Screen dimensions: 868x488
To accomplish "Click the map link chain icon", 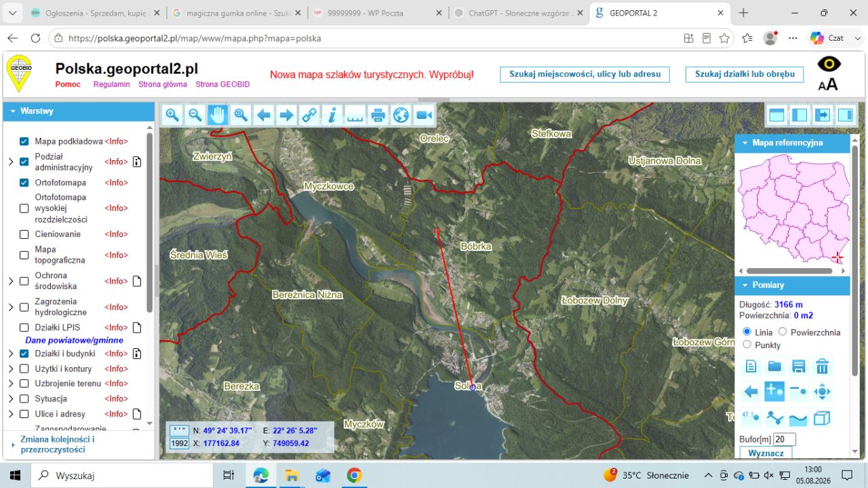I will (309, 115).
